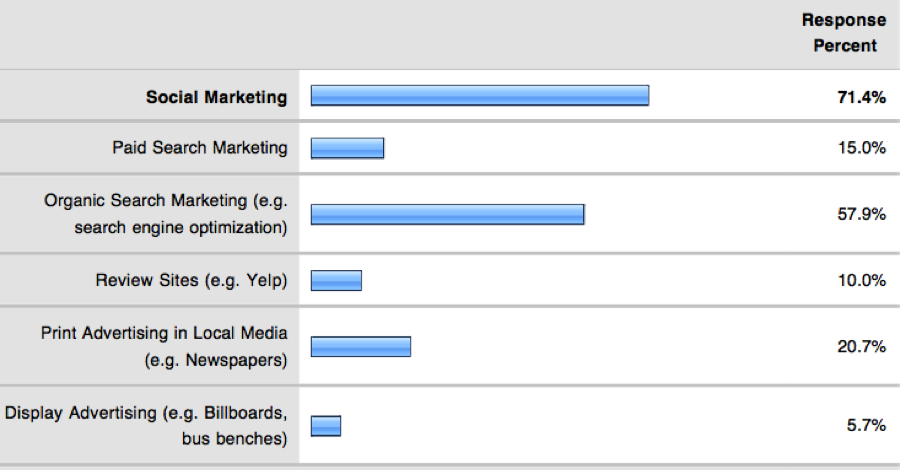This screenshot has height=471, width=900.
Task: Click the Social Marketing label
Action: (x=216, y=97)
